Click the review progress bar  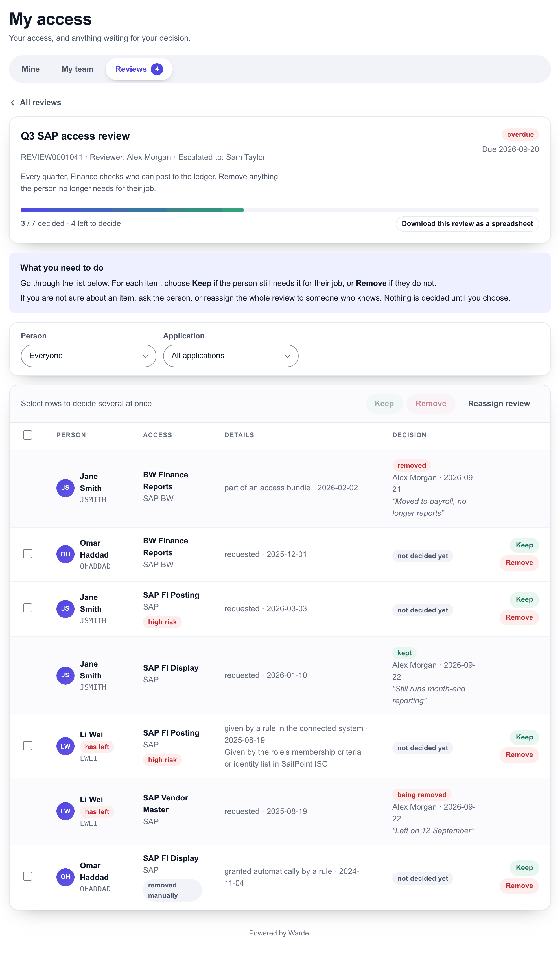click(280, 210)
